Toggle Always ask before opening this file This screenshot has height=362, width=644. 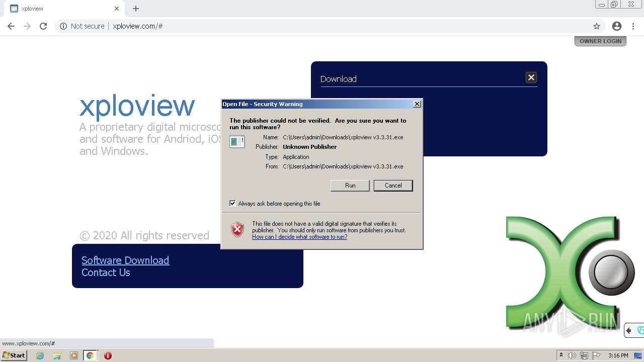click(232, 204)
